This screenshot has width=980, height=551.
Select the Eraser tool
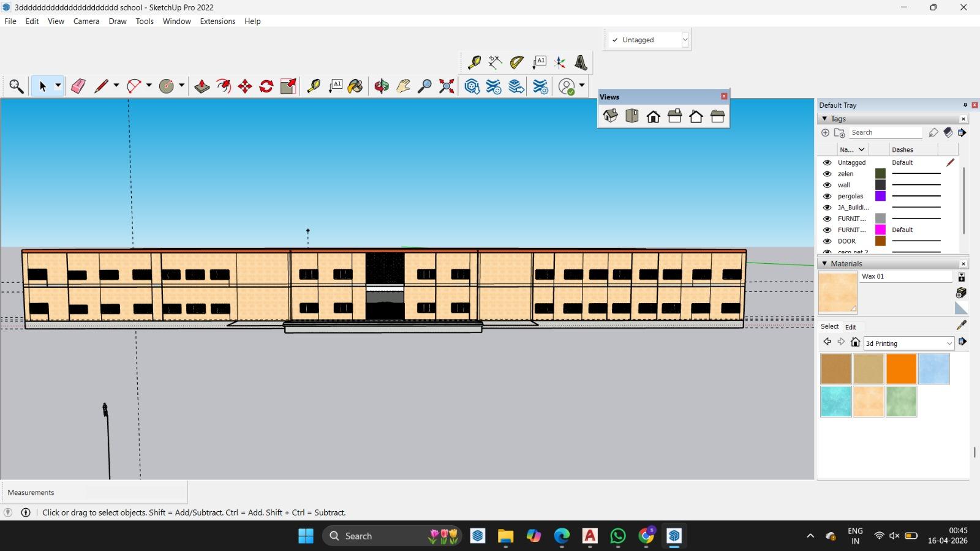78,86
